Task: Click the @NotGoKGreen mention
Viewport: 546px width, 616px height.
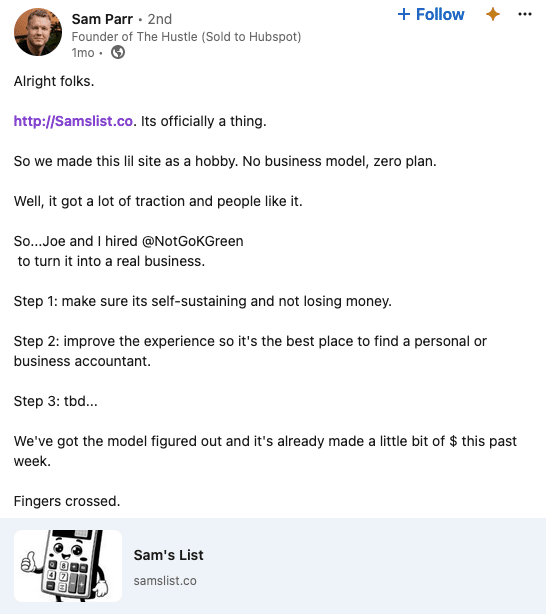Action: pos(192,241)
